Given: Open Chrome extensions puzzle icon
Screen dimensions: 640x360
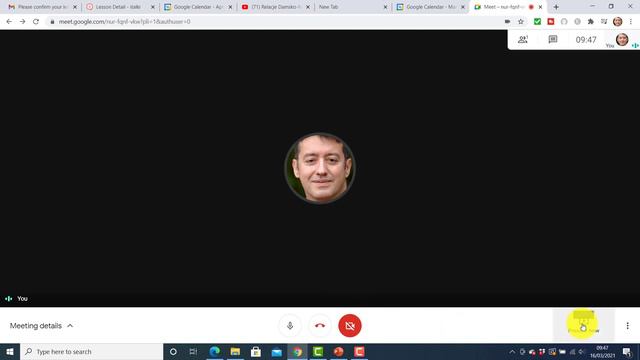Looking at the screenshot, I should pos(591,22).
